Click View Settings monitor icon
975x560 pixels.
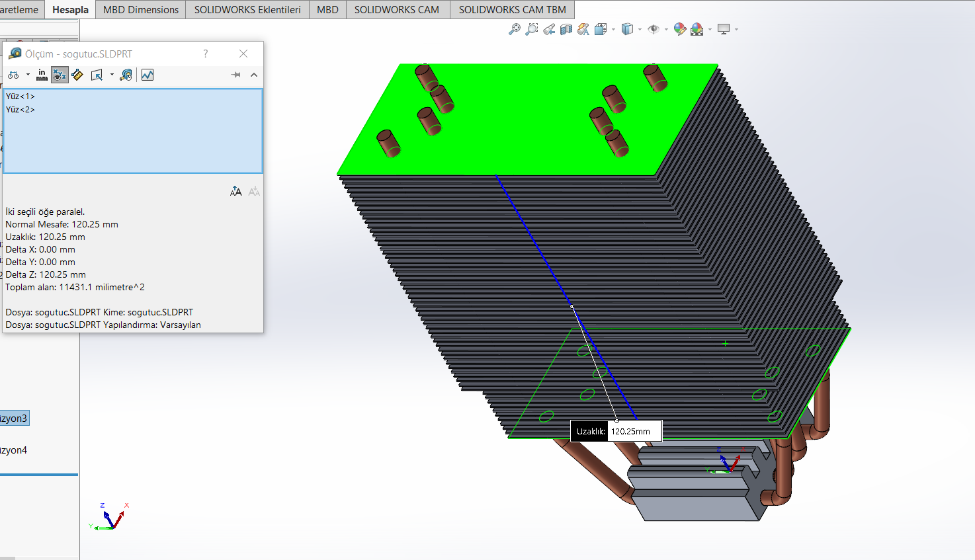[724, 29]
